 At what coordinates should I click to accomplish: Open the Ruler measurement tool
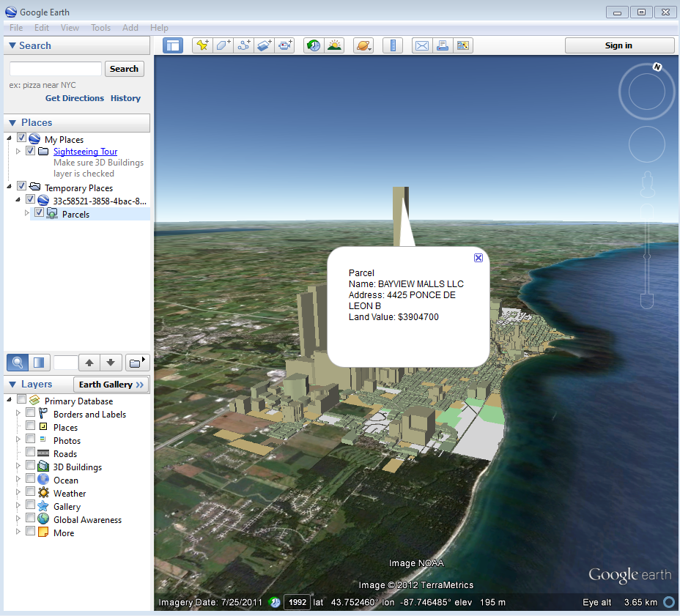[393, 45]
